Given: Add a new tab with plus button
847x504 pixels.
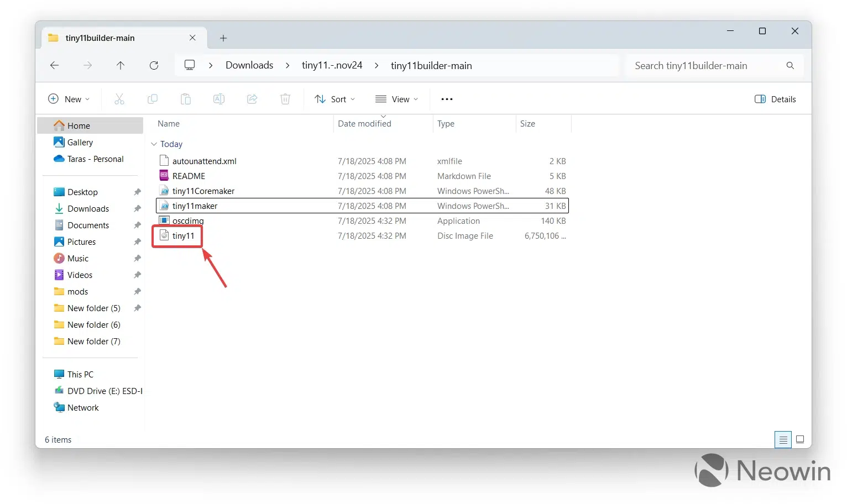Looking at the screenshot, I should tap(223, 38).
